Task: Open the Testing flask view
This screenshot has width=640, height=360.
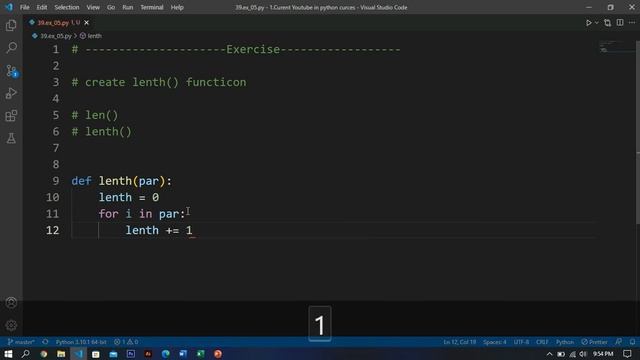Action: 11,138
